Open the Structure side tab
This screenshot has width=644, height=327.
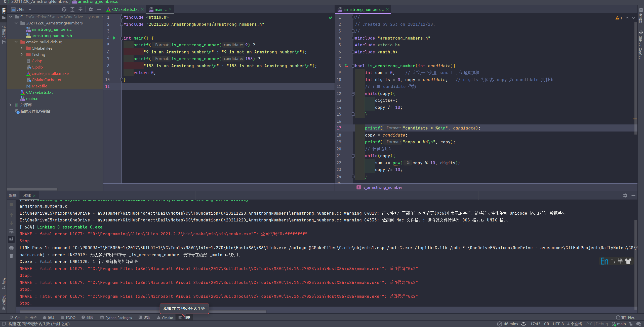[4, 283]
